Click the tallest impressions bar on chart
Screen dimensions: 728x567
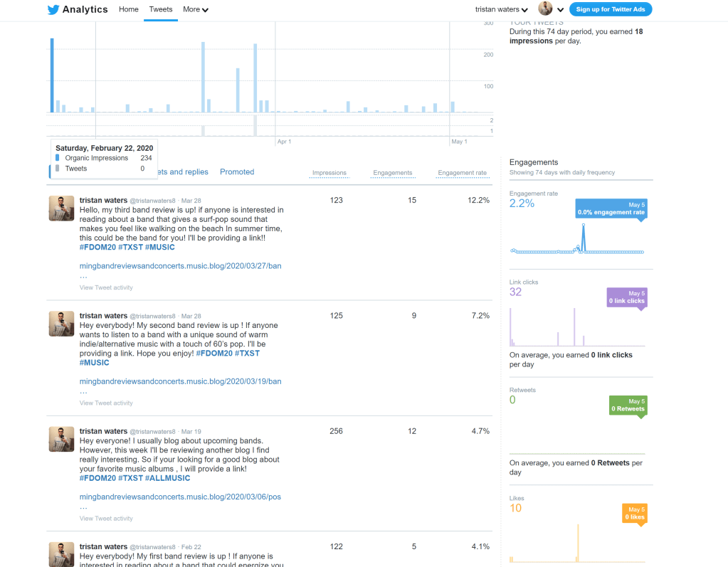click(x=52, y=75)
